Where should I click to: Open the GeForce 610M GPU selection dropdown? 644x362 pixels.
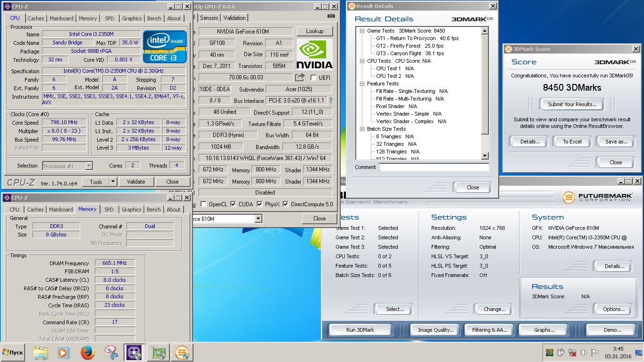[258, 219]
